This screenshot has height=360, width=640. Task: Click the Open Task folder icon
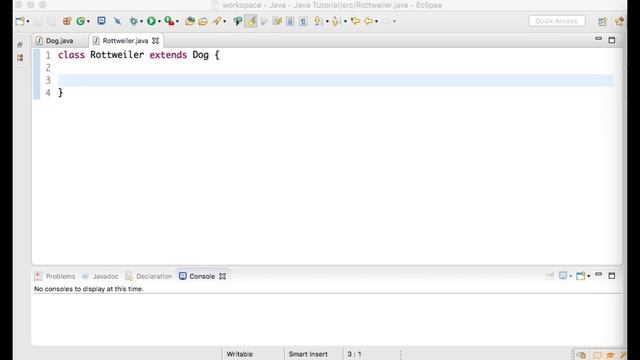click(203, 21)
